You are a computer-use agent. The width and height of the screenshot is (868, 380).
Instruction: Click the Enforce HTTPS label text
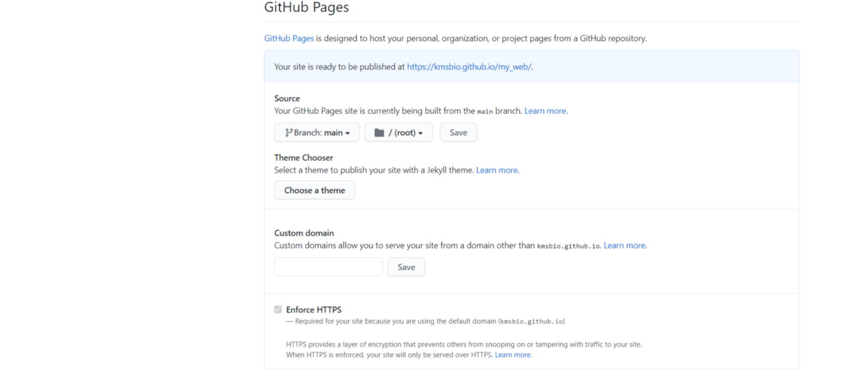click(313, 310)
